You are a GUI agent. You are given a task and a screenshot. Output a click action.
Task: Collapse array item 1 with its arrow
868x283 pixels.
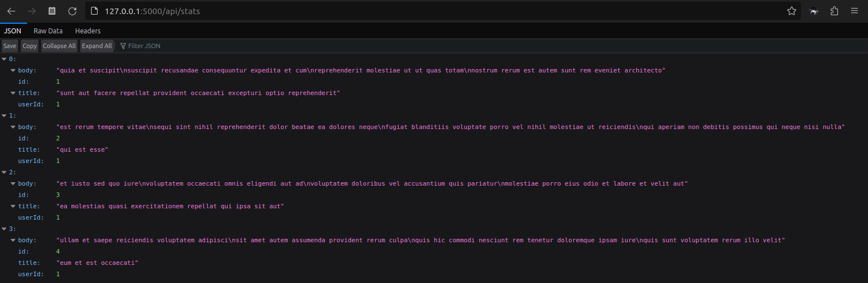point(4,115)
